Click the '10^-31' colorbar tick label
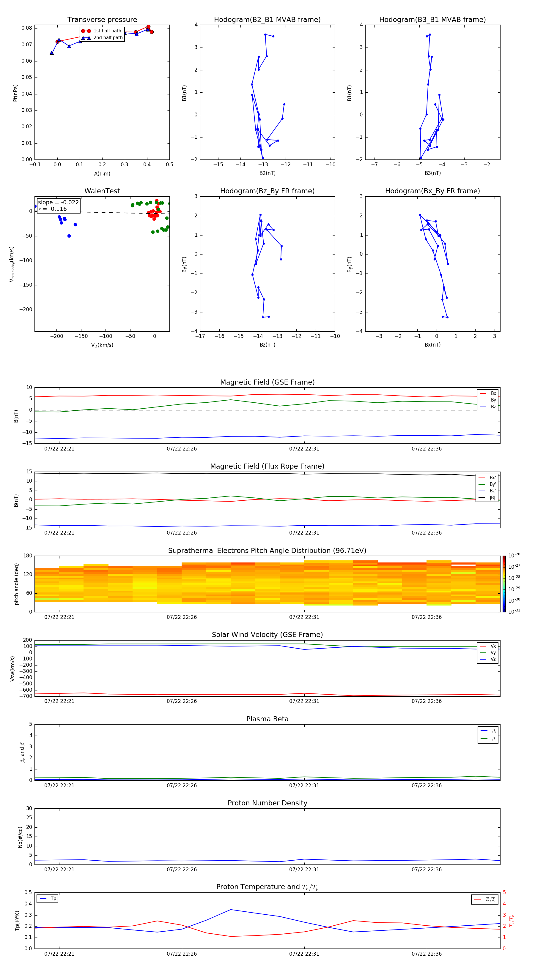The image size is (535, 980). click(x=514, y=611)
